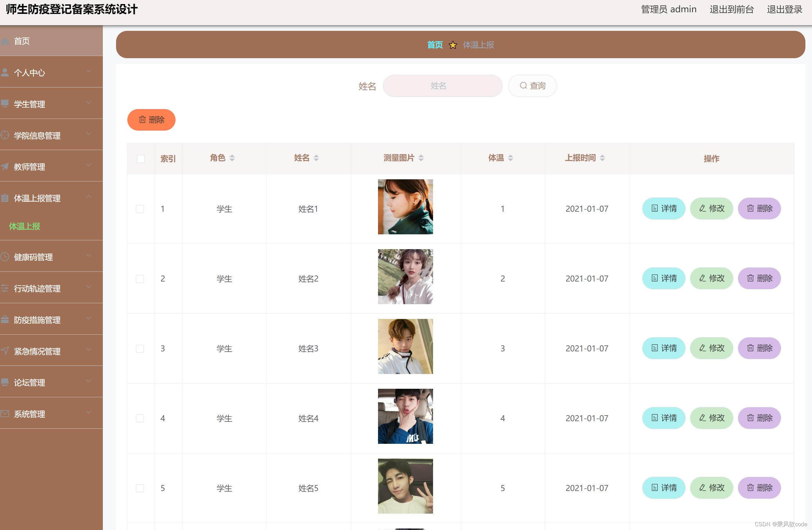
Task: Click 退出登录 link in the top bar
Action: coord(784,9)
